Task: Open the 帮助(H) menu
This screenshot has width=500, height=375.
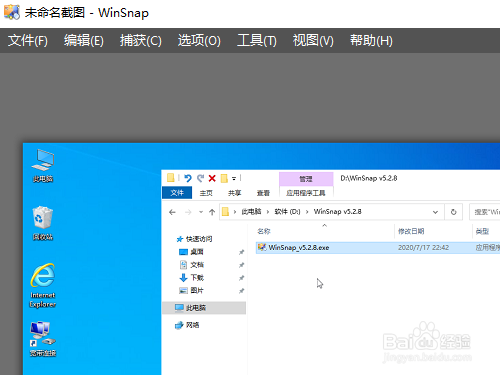Action: pos(371,41)
